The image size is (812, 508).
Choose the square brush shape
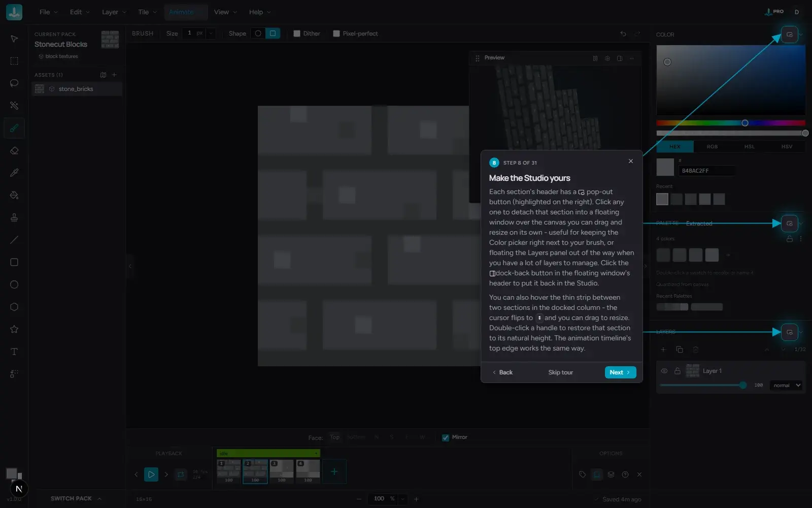click(x=273, y=34)
